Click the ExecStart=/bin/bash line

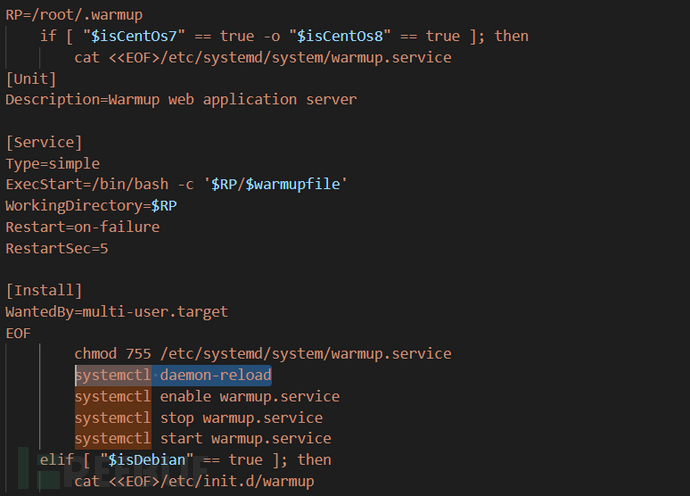[175, 184]
